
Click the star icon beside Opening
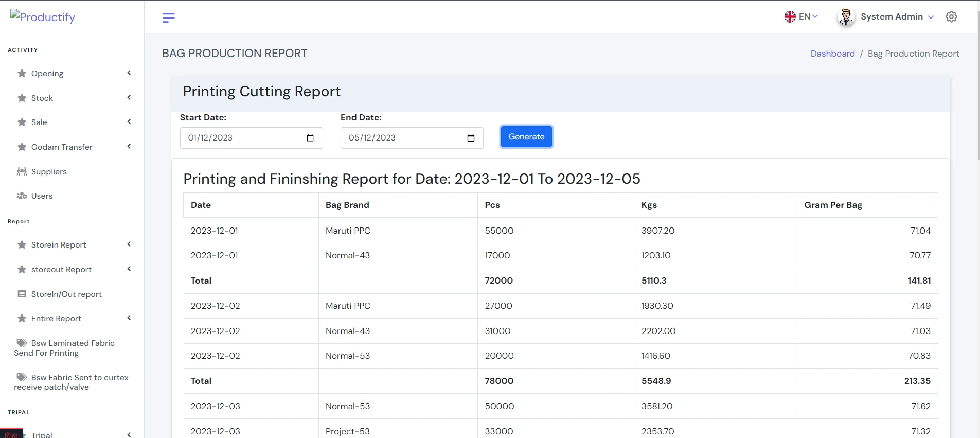(x=22, y=73)
